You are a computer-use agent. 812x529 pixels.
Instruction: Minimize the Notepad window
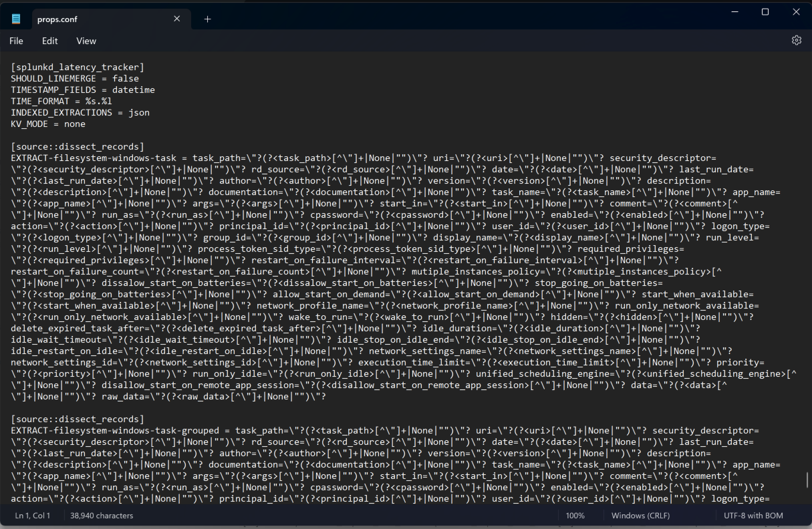tap(734, 12)
